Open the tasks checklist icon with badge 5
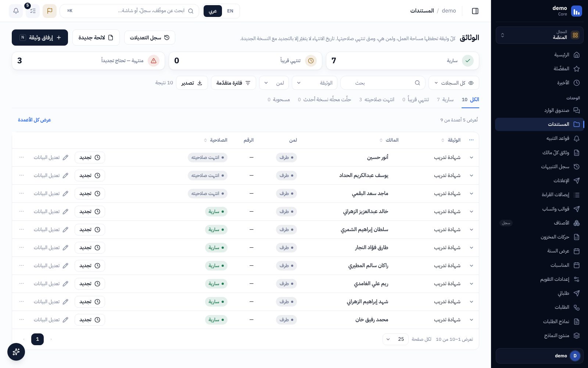The image size is (588, 368). pos(33,11)
